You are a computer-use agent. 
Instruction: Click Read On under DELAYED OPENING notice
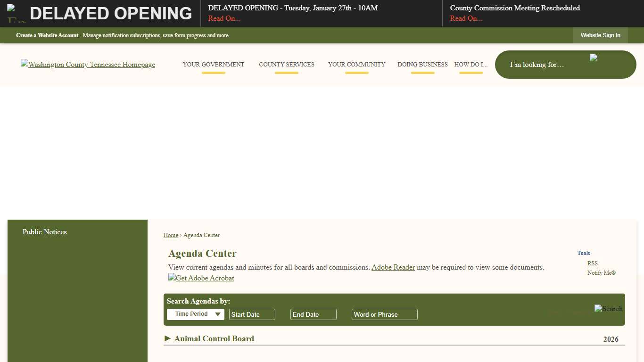pos(223,18)
